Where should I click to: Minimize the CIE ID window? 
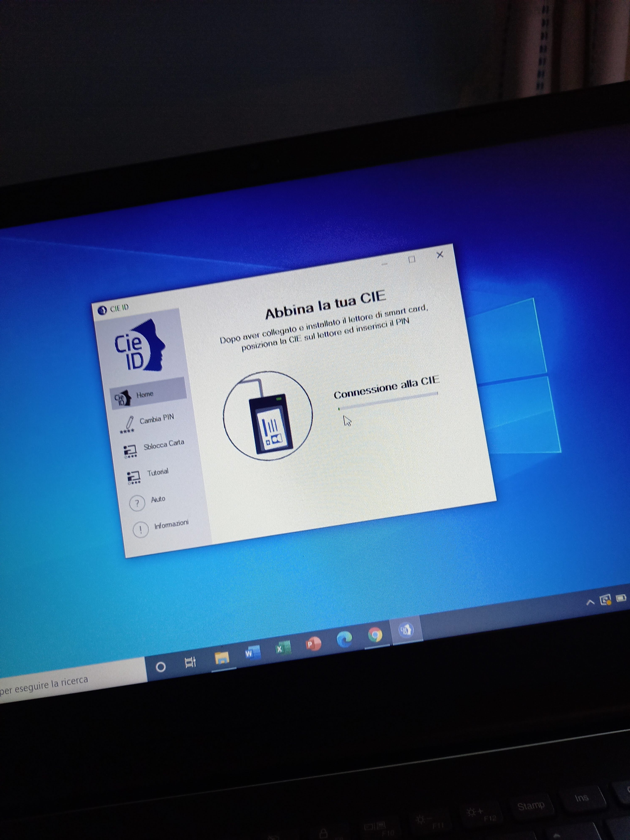384,264
